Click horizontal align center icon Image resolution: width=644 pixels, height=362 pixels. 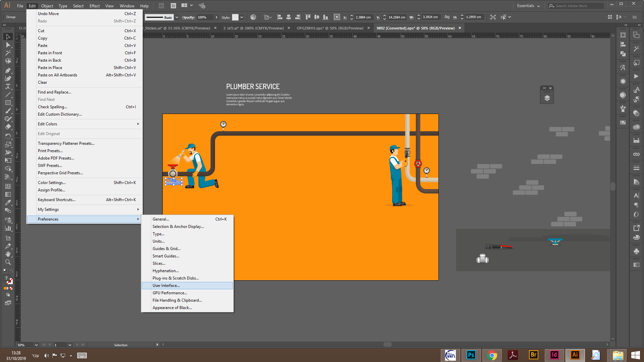288,17
